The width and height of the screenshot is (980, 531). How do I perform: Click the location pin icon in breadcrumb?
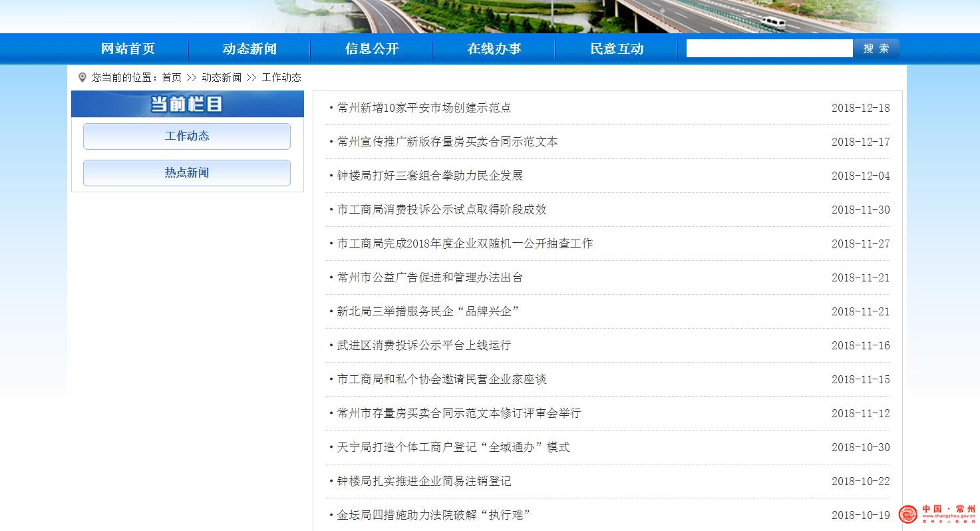(82, 77)
